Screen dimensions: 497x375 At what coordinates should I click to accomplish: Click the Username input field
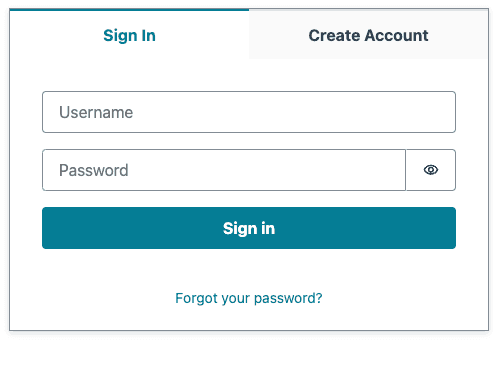pos(249,112)
